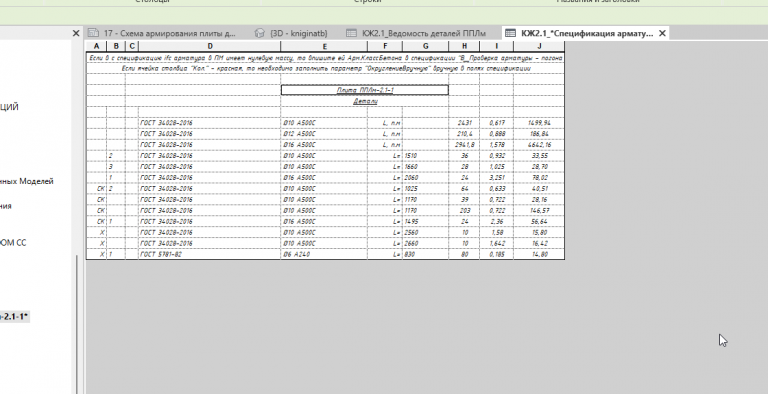Click the length cell '1510'
This screenshot has width=768, height=394.
coord(425,156)
